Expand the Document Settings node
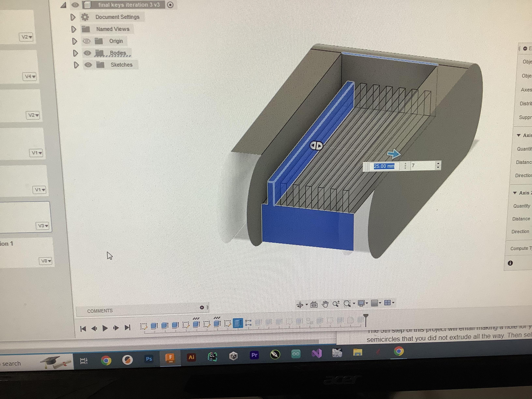This screenshot has width=532, height=399. point(73,17)
